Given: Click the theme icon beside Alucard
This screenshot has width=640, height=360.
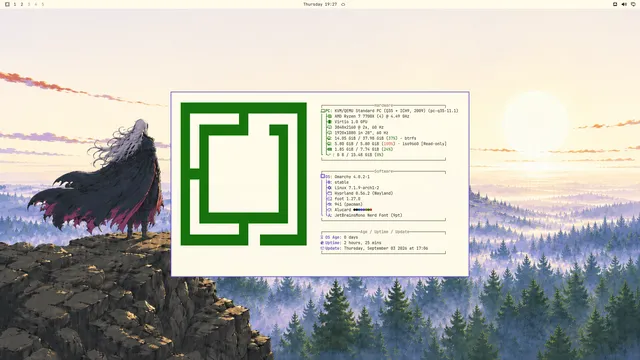Looking at the screenshot, I should pyautogui.click(x=329, y=210).
